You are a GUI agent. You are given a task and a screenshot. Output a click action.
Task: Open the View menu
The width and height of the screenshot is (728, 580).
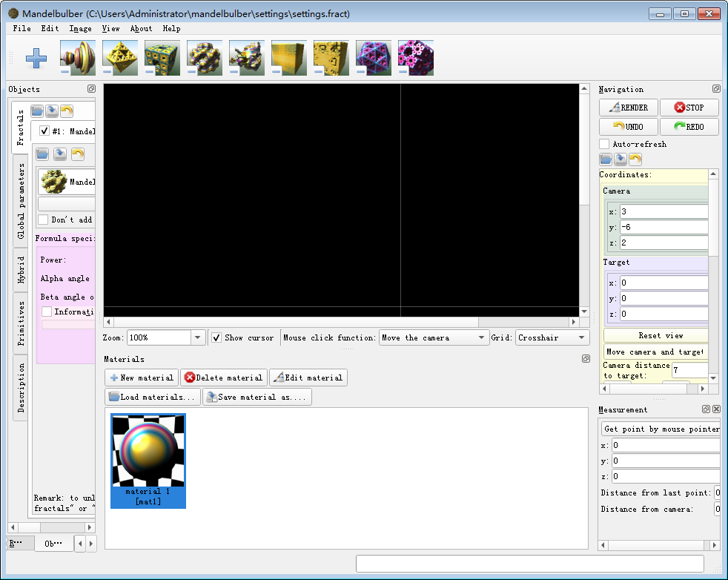tap(110, 28)
